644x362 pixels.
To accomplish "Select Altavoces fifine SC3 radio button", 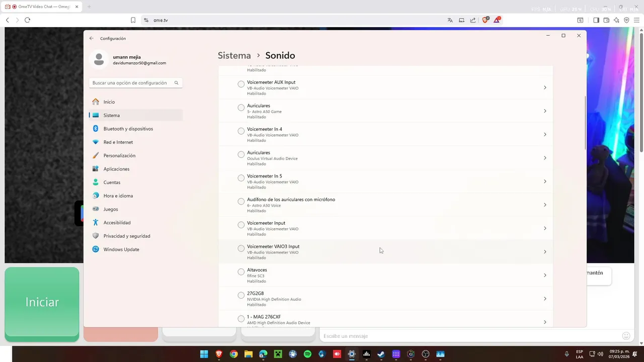I will [241, 271].
